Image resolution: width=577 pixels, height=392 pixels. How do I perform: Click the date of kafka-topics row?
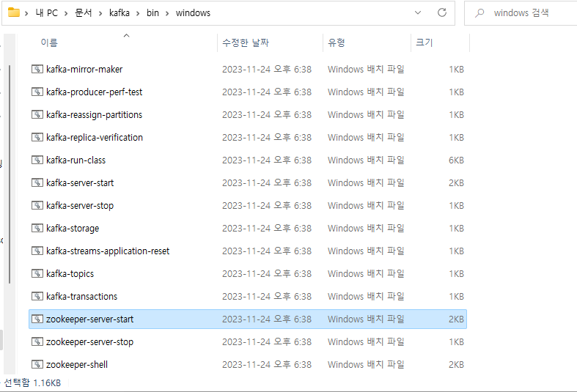(x=267, y=273)
